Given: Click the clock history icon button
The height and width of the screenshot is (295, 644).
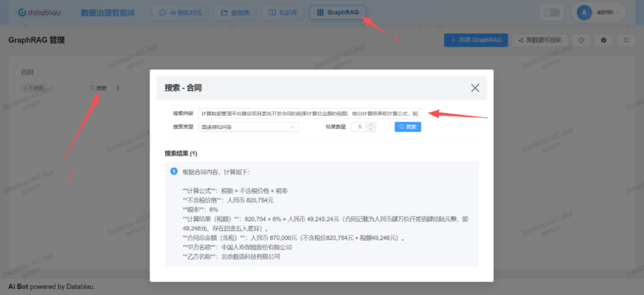Looking at the screenshot, I should coord(581,40).
